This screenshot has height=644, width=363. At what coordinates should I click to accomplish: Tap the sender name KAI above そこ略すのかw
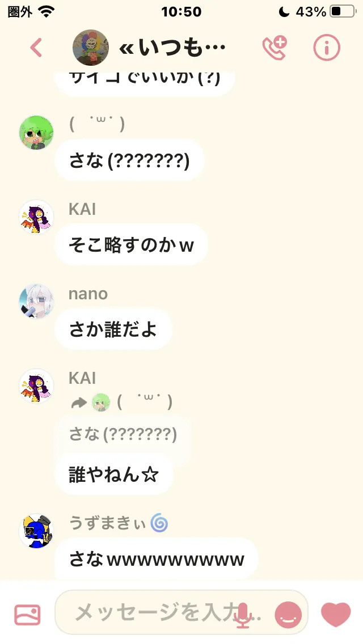tap(82, 209)
